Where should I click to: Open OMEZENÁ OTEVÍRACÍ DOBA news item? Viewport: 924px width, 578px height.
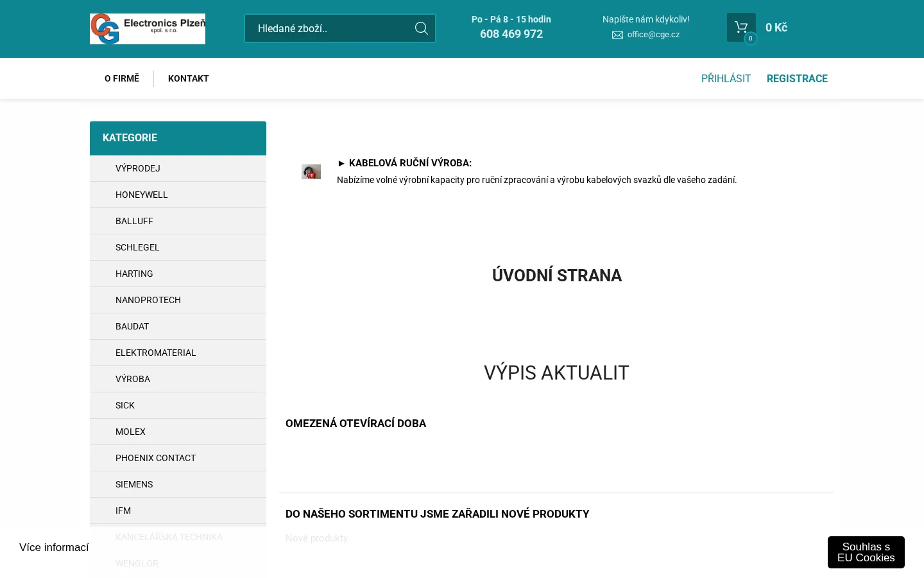click(355, 423)
